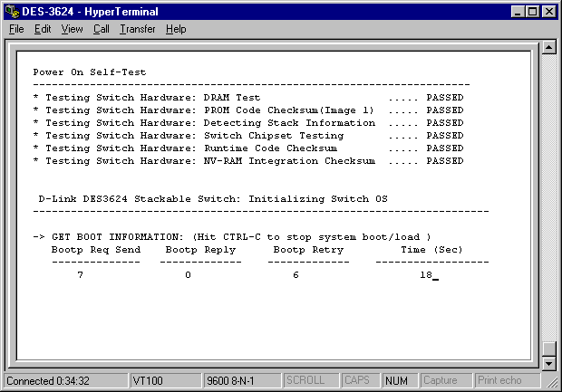This screenshot has height=392, width=562.
Task: Click the VT100 emulation status panel
Action: pyautogui.click(x=164, y=381)
